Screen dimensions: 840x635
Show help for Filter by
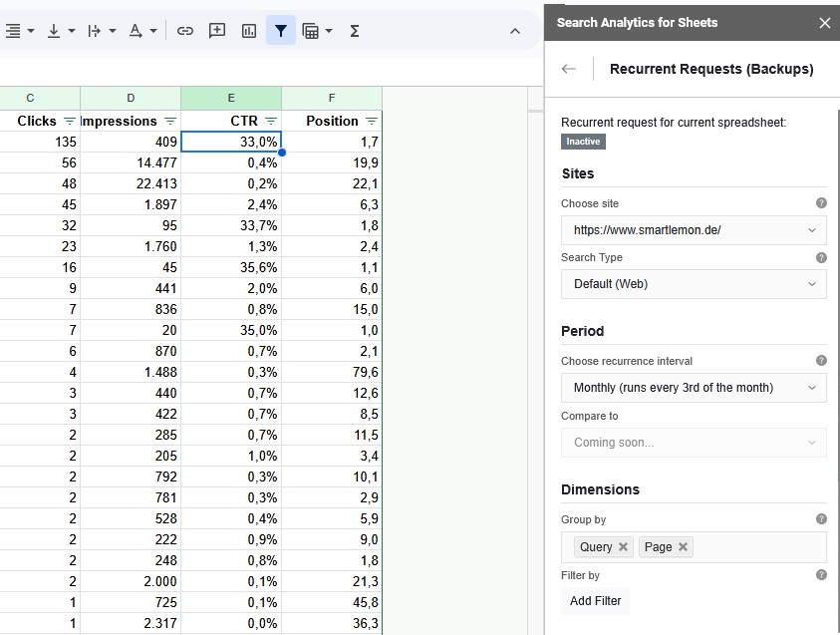[x=821, y=574]
